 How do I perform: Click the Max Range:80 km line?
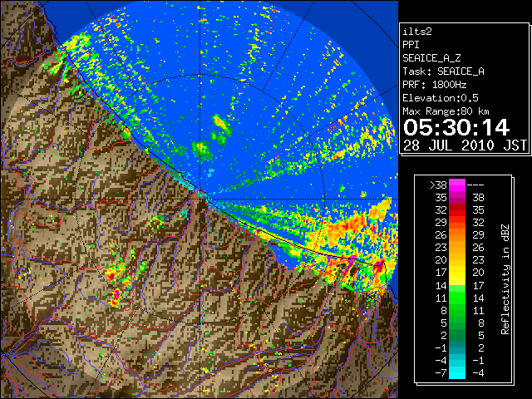446,111
